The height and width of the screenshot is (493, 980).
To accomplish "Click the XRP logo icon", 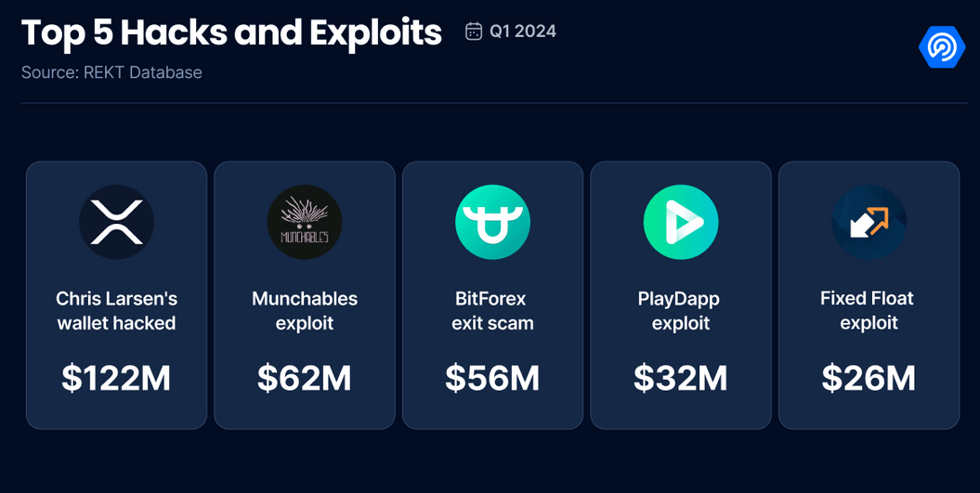I will point(116,222).
